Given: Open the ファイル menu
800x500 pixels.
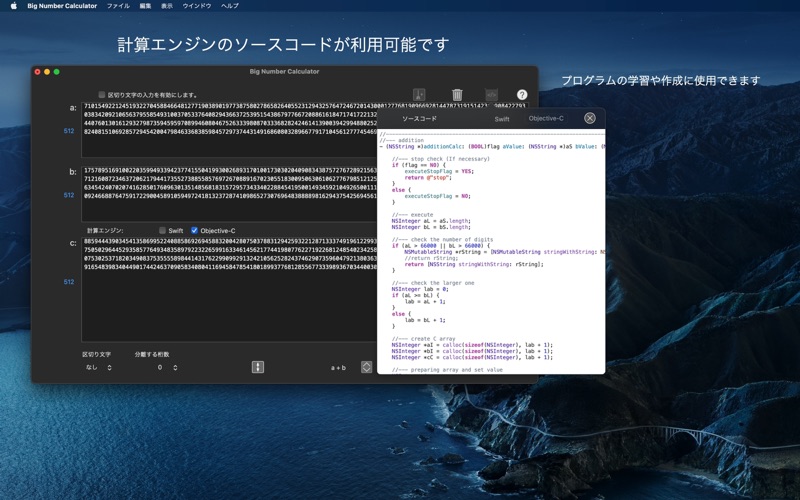Looking at the screenshot, I should (118, 6).
